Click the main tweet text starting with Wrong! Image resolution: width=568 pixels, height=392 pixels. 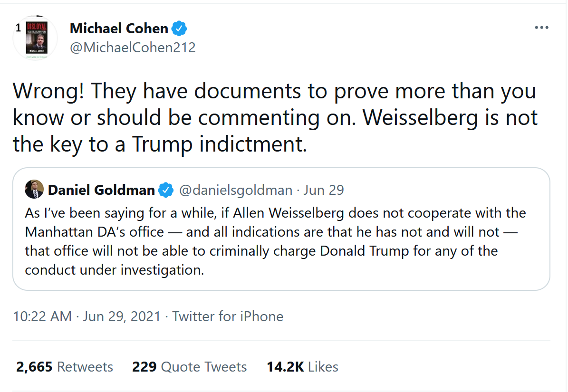[274, 118]
